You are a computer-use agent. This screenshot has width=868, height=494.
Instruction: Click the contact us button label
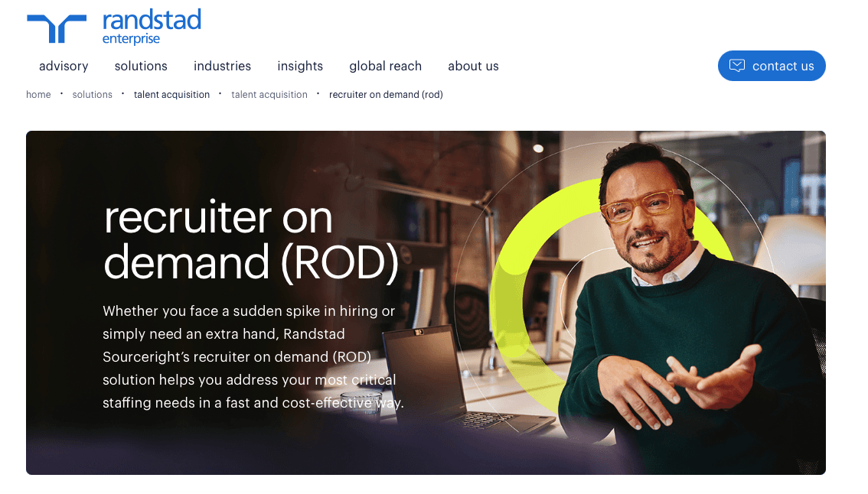tap(783, 67)
